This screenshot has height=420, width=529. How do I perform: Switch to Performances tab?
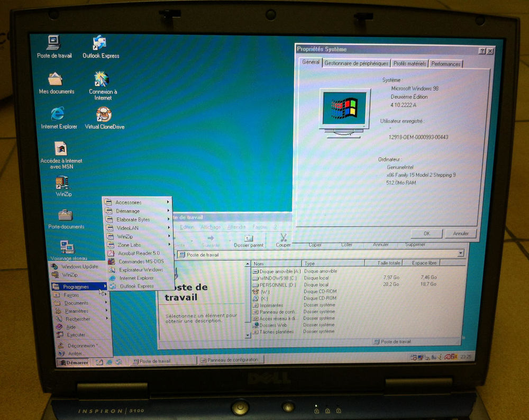pos(445,64)
